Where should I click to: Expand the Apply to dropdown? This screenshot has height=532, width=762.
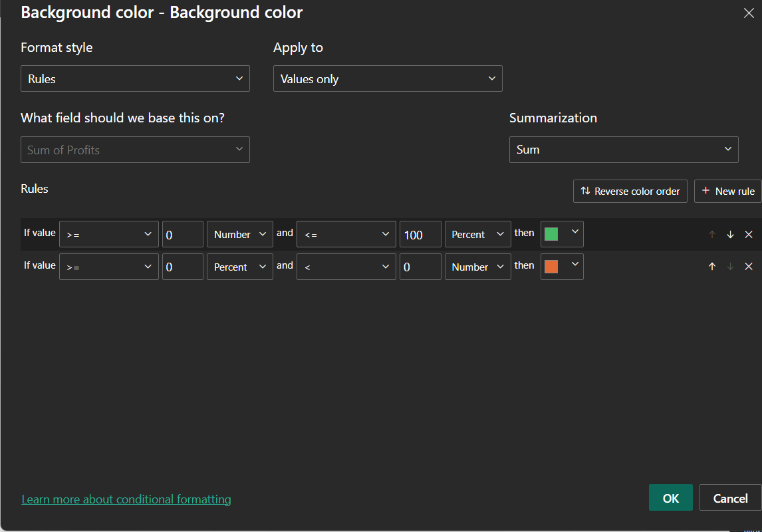388,78
